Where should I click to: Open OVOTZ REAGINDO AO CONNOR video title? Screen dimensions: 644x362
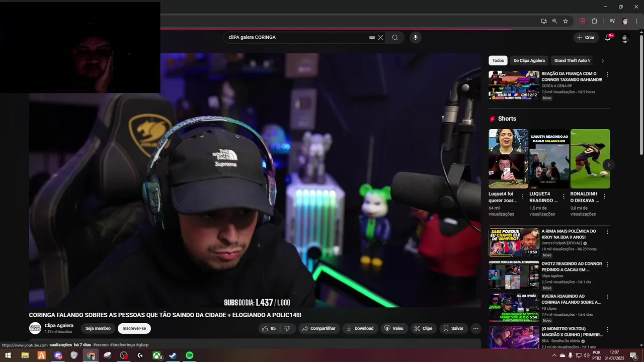pyautogui.click(x=572, y=266)
